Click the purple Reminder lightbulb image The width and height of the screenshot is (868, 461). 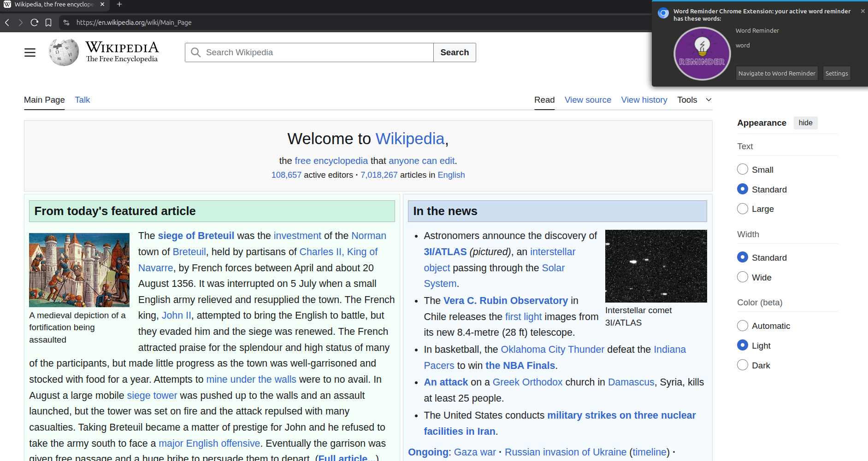point(702,54)
